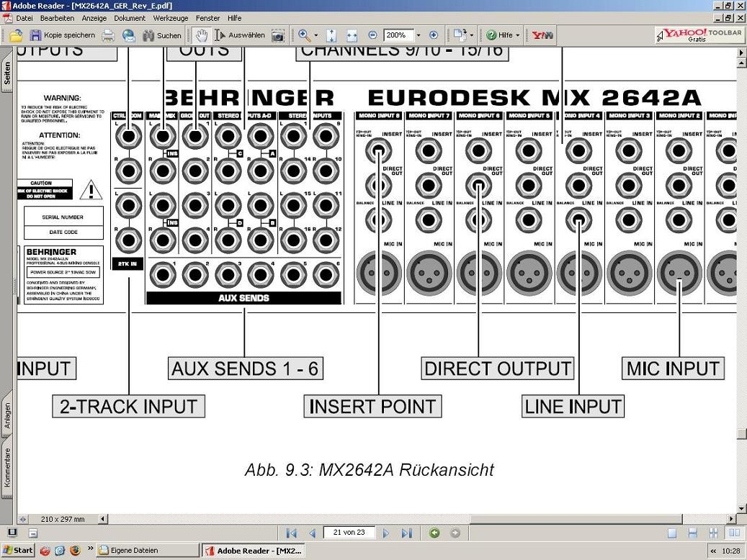The image size is (747, 560).
Task: Click the horizontal scrollbar left arrow
Action: (103, 519)
